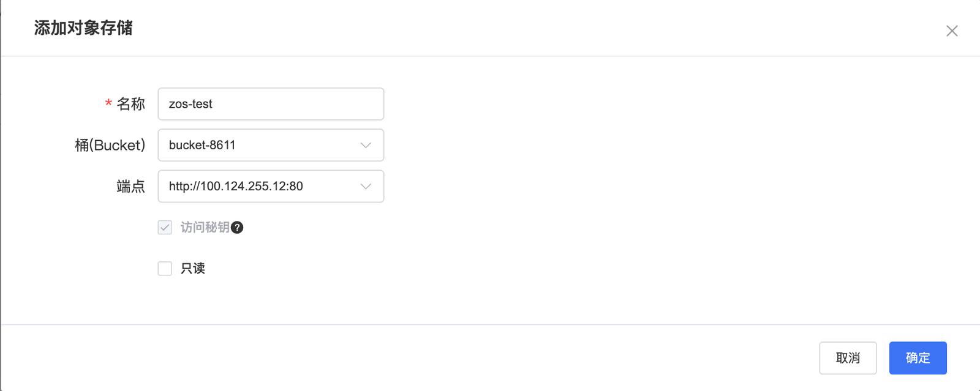980x391 pixels.
Task: Focus the 名称 input field
Action: pyautogui.click(x=271, y=104)
